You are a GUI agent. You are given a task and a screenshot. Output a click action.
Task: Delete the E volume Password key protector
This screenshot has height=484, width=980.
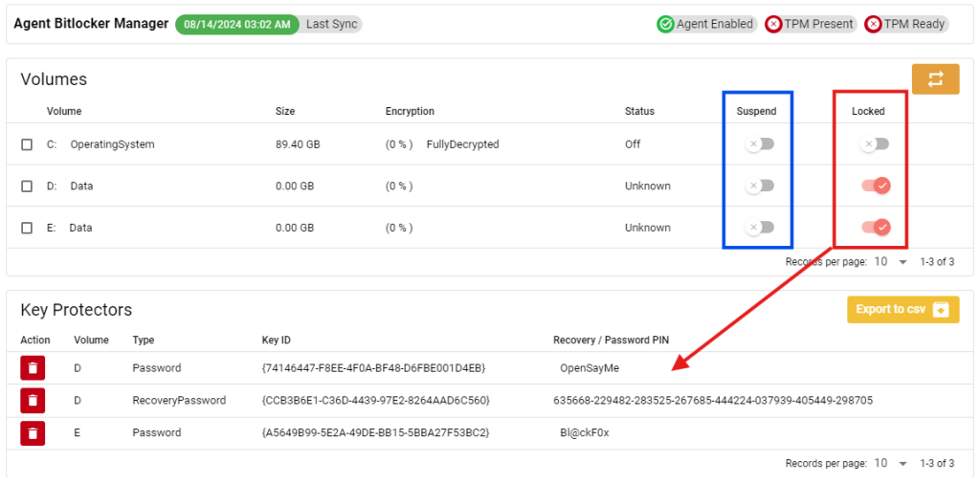point(33,432)
